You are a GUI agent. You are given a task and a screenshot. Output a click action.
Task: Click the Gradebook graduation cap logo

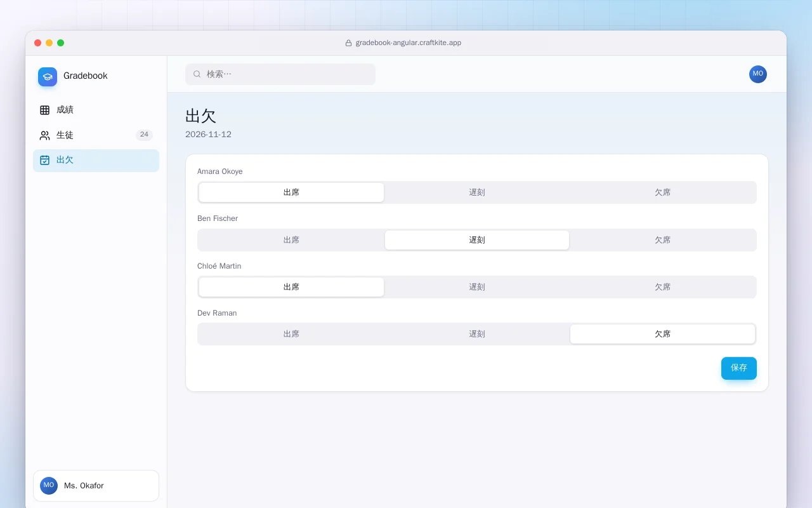(48, 76)
